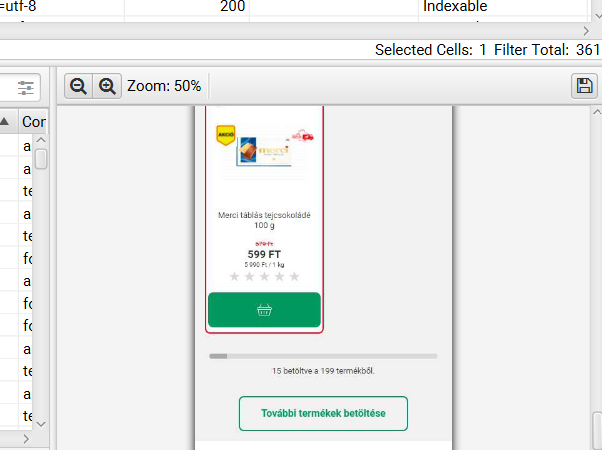The height and width of the screenshot is (450, 602).
Task: Click the 15 betöltve a 199 termékből text
Action: coord(323,371)
